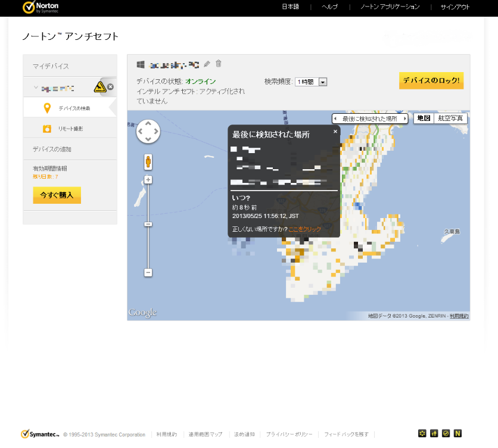This screenshot has height=448, width=498.
Task: Select デバイスの検索 in sidebar
Action: [x=70, y=108]
